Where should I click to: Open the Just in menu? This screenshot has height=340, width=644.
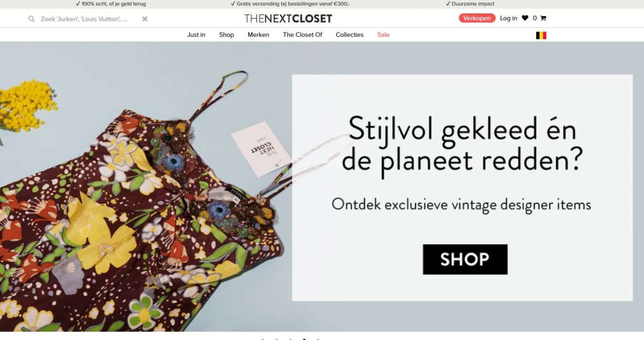(x=196, y=35)
